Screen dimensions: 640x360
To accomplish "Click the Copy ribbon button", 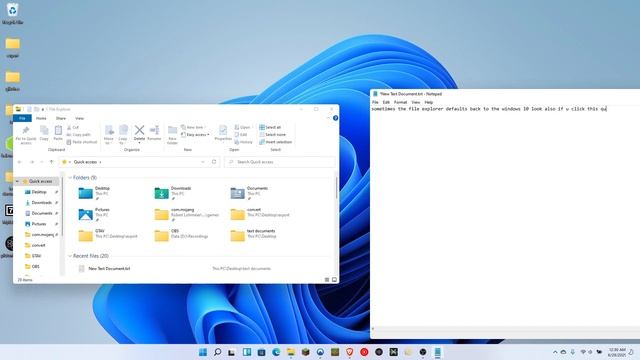I will [x=44, y=133].
